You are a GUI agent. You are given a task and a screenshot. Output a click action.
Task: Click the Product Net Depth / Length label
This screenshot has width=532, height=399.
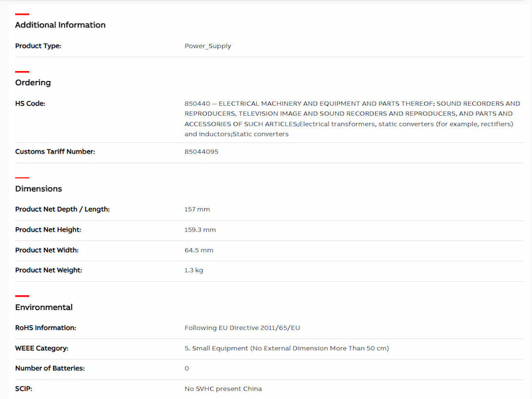[x=63, y=209]
